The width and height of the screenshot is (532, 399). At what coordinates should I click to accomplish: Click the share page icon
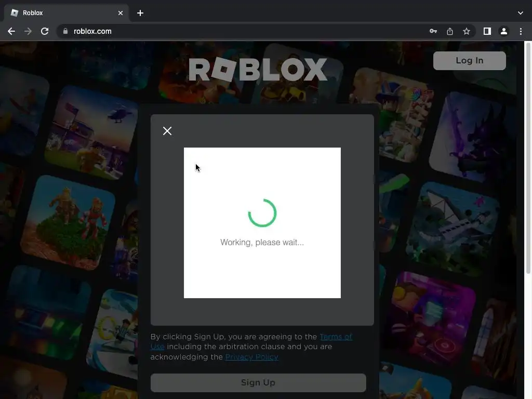pyautogui.click(x=450, y=31)
